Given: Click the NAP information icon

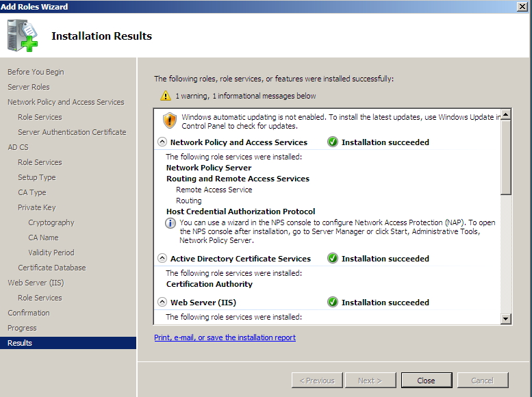Looking at the screenshot, I should coord(170,223).
